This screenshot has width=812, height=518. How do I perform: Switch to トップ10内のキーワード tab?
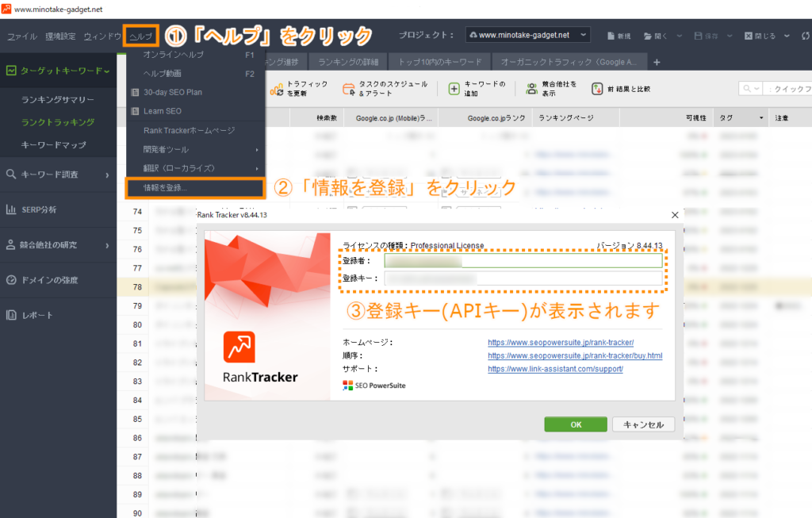click(x=439, y=62)
